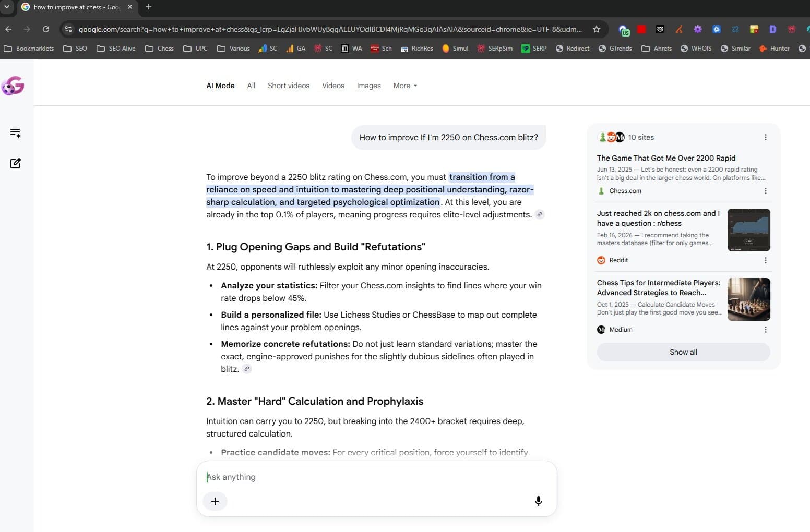Viewport: 810px width, 532px height.
Task: Open the Bookmarklets bookmark folder
Action: pyautogui.click(x=29, y=49)
